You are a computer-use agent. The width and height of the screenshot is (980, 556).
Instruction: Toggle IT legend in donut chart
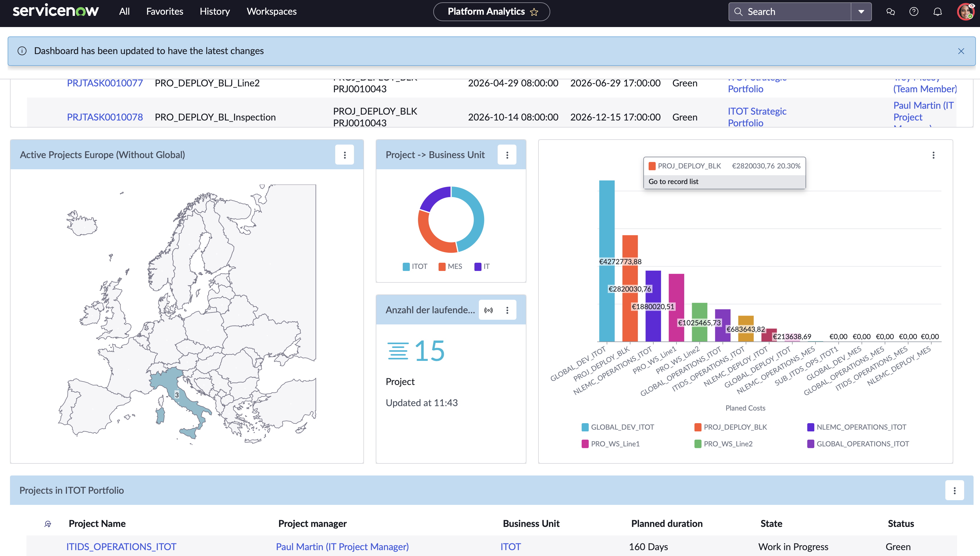click(x=482, y=267)
